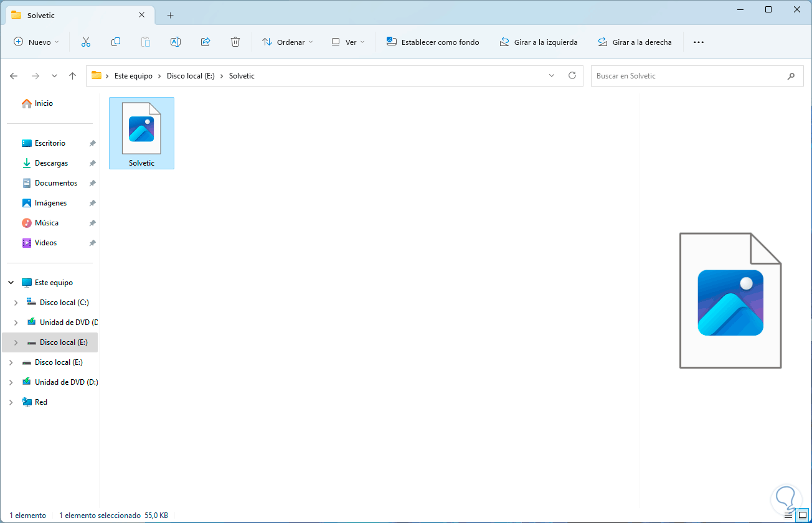Click the Copy icon in toolbar
Screen dimensions: 812x523
tap(116, 42)
